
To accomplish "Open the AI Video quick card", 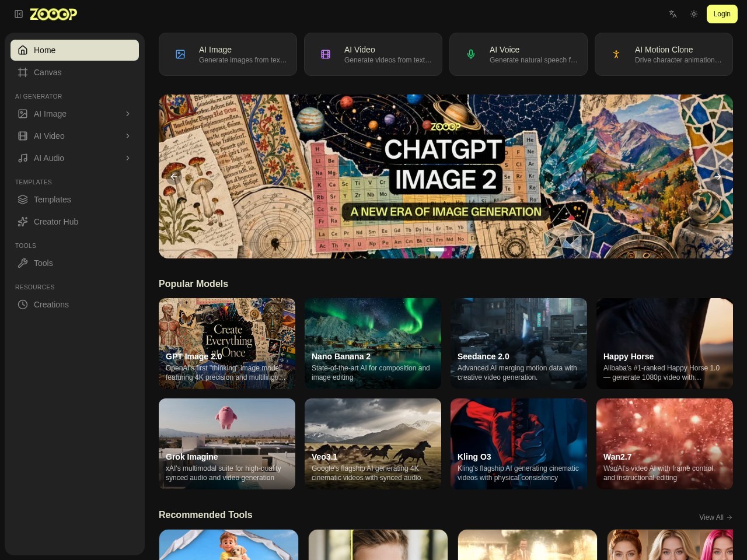I will click(373, 54).
